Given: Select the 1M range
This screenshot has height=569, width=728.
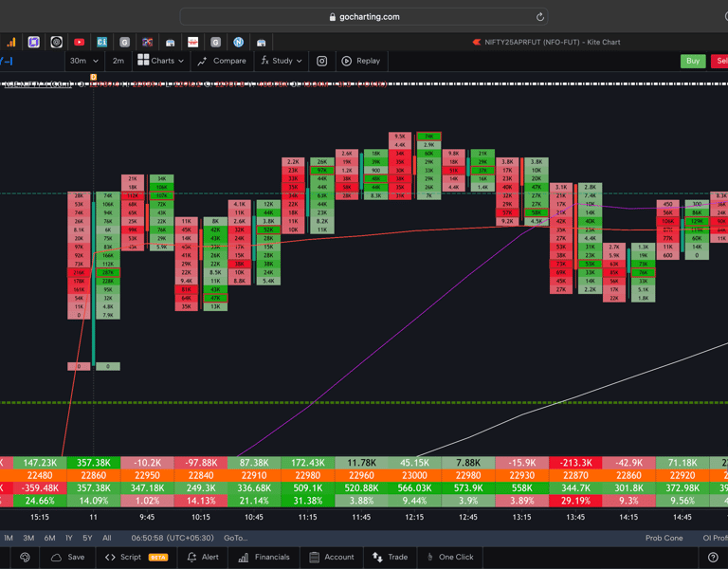Looking at the screenshot, I should pos(9,539).
